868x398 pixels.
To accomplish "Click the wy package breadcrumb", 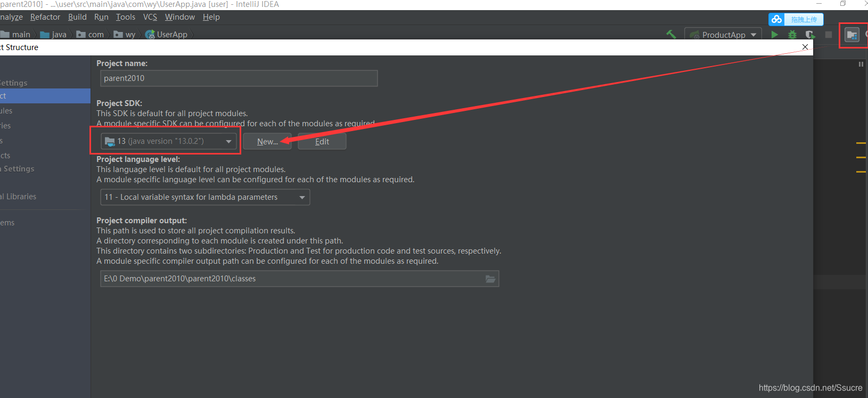I will click(125, 35).
